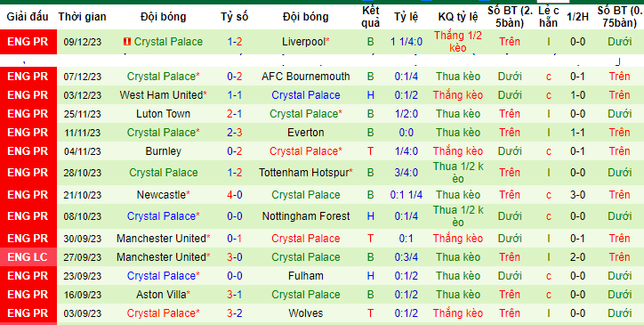
Task: Click the Thời gian column header
Action: click(82, 17)
